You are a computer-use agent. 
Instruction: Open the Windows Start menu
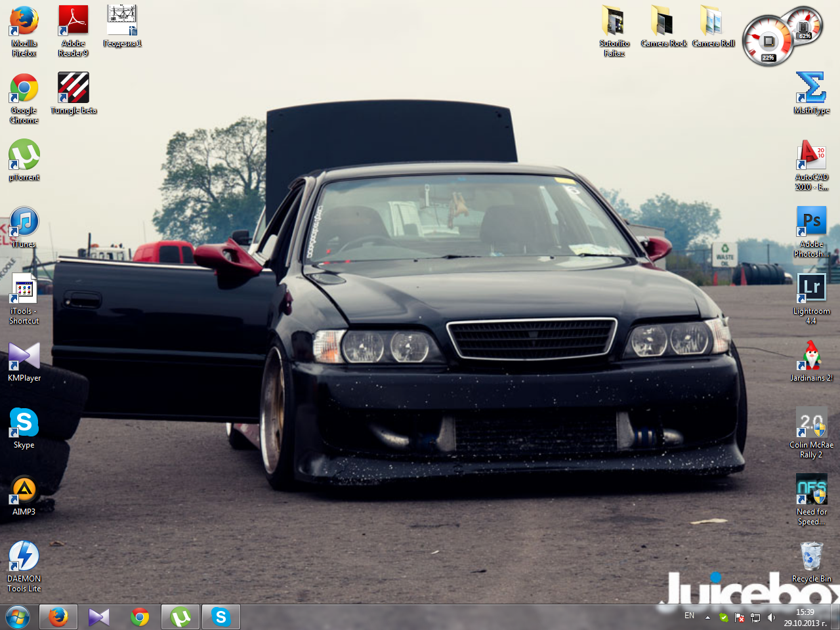pos(18,617)
